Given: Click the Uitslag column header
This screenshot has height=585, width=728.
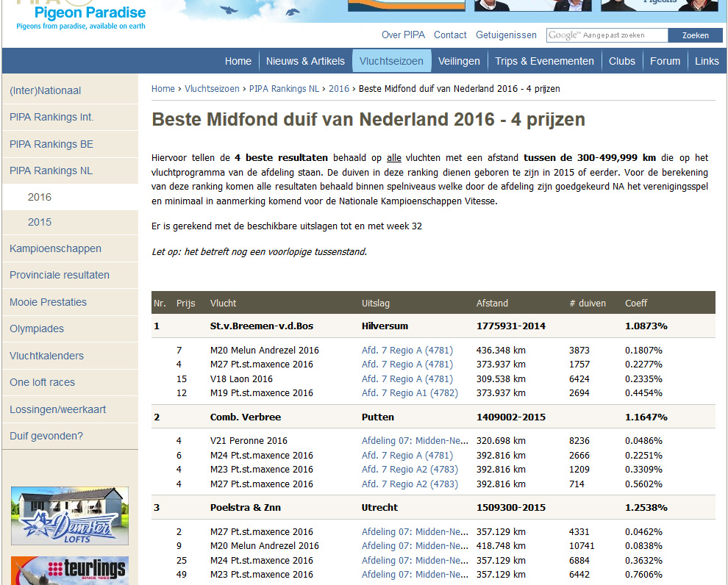Looking at the screenshot, I should pos(375,304).
